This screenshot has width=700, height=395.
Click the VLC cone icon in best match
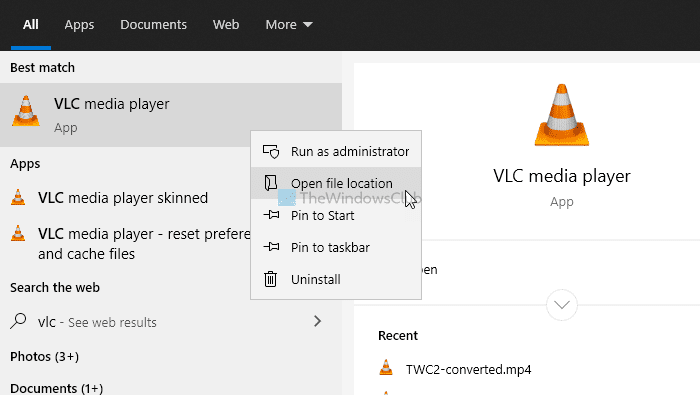(26, 111)
